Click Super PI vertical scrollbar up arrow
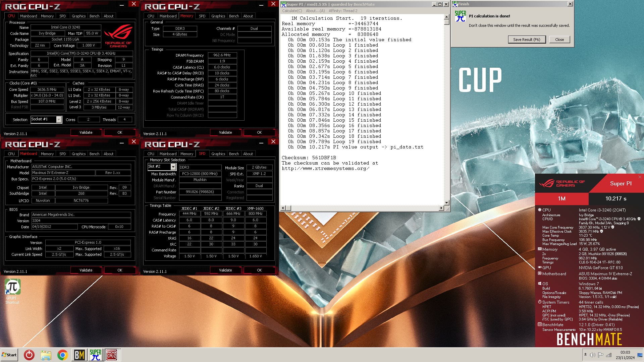The height and width of the screenshot is (362, 644). pyautogui.click(x=446, y=17)
